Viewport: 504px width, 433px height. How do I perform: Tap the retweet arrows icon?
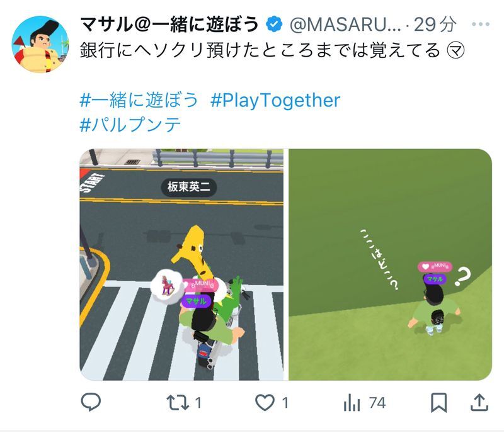point(178,403)
